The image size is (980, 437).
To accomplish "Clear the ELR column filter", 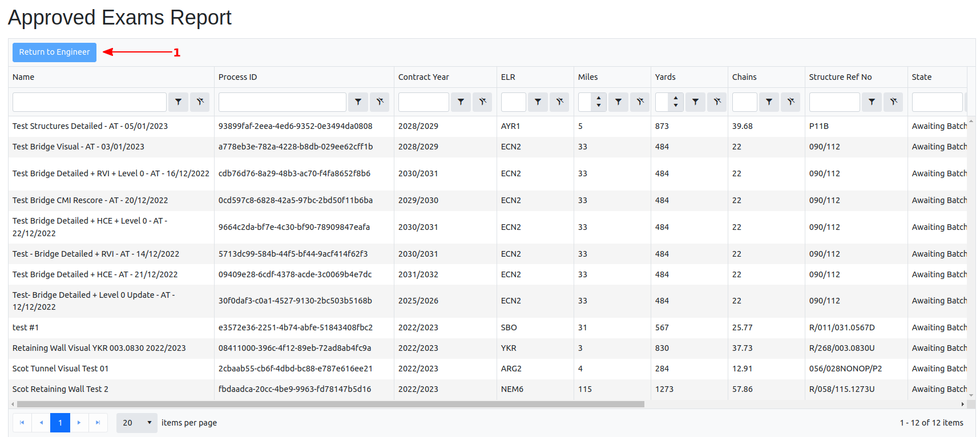I will pos(559,102).
